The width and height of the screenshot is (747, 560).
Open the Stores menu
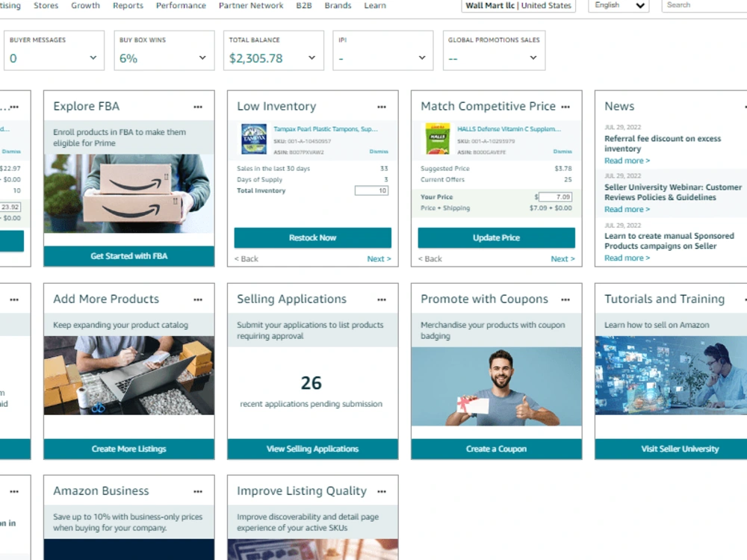pyautogui.click(x=46, y=5)
